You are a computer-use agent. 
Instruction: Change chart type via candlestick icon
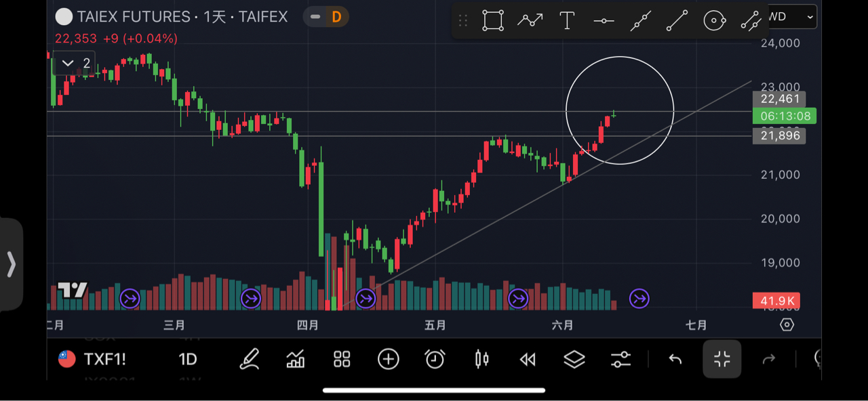pos(481,359)
